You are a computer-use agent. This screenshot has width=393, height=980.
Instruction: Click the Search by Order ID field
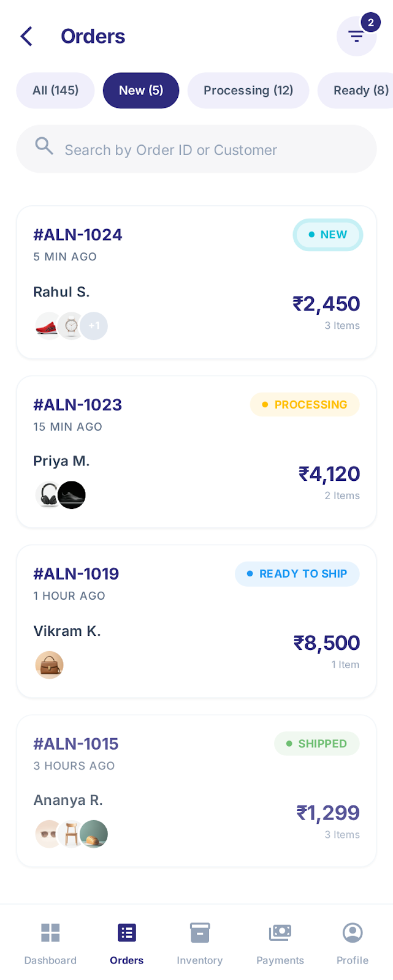[196, 149]
